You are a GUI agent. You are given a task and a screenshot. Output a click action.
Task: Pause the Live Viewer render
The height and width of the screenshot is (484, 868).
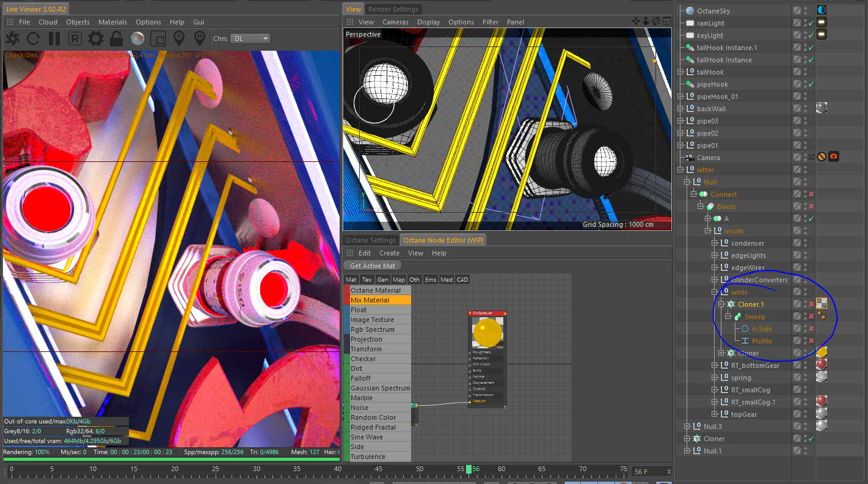click(54, 38)
